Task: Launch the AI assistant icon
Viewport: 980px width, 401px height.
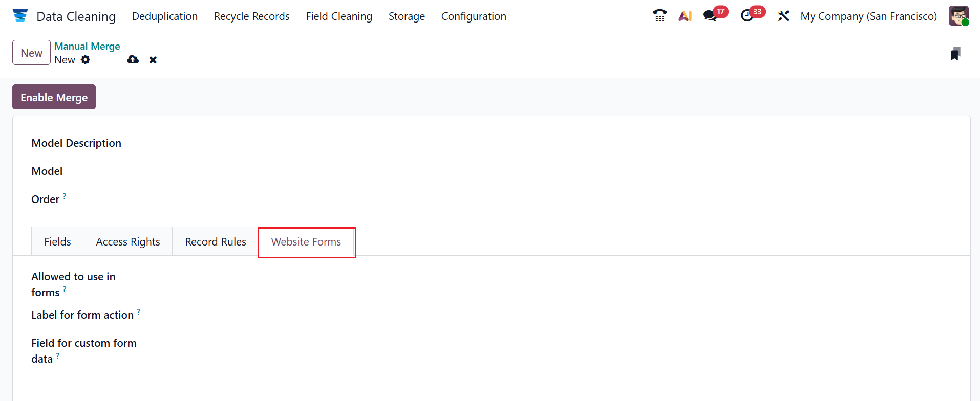Action: (685, 16)
